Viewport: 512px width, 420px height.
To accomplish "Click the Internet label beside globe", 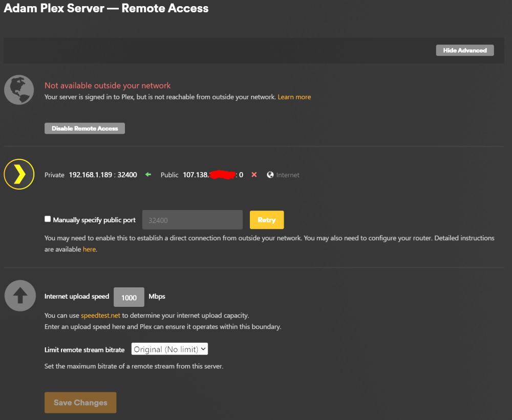I will (x=288, y=175).
